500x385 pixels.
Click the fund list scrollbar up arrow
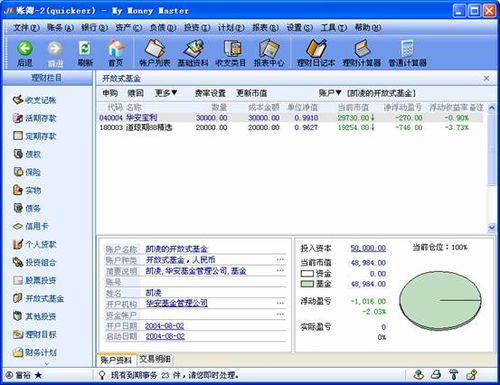(x=492, y=108)
